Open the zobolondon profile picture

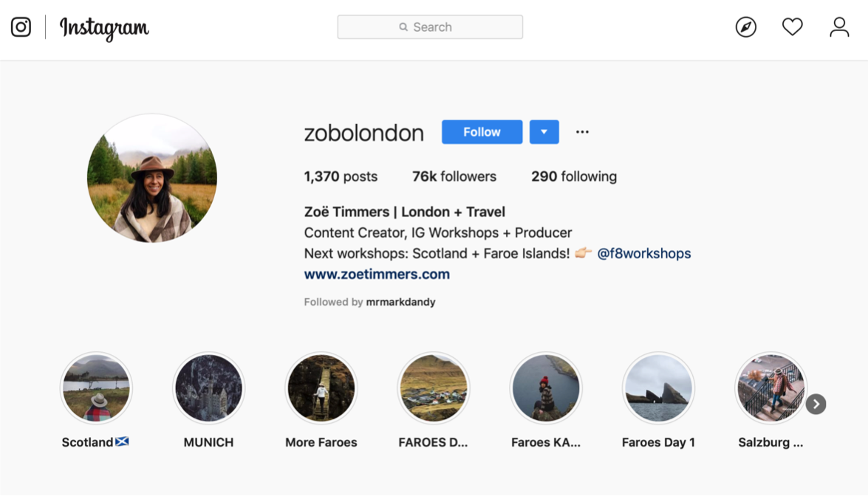click(x=152, y=178)
